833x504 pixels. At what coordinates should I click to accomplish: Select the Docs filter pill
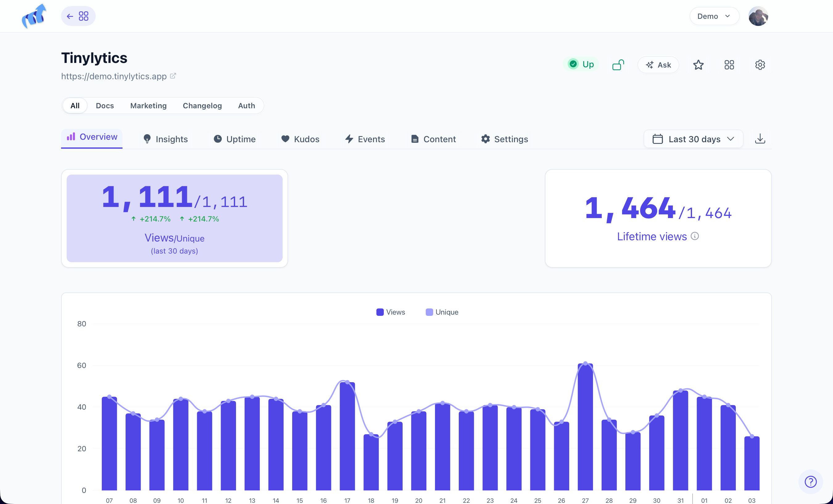105,106
